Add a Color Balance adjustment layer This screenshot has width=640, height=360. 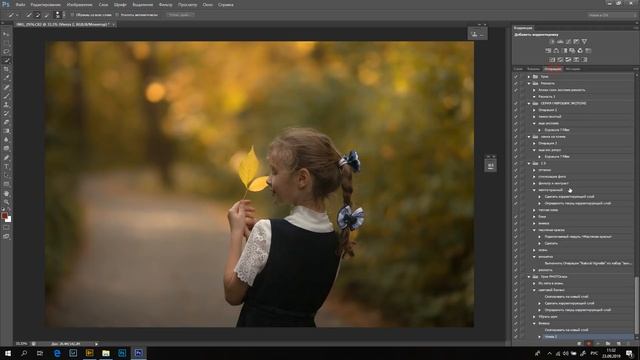(556, 51)
